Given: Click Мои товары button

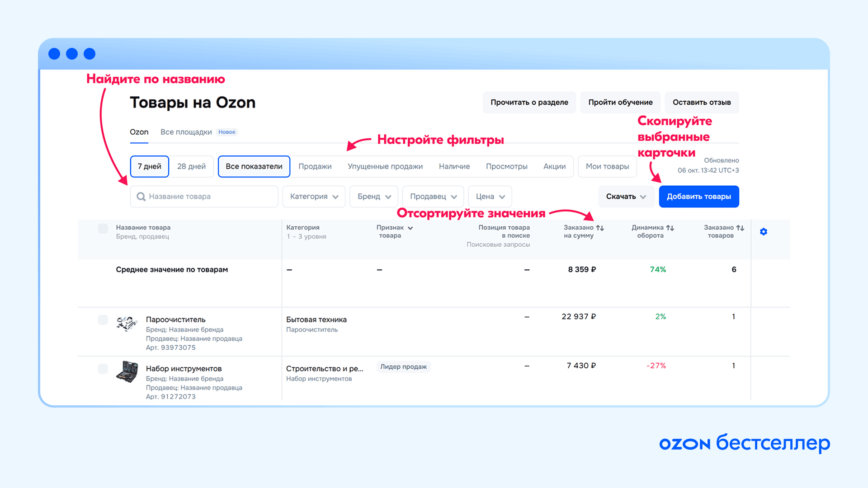Looking at the screenshot, I should [x=608, y=166].
